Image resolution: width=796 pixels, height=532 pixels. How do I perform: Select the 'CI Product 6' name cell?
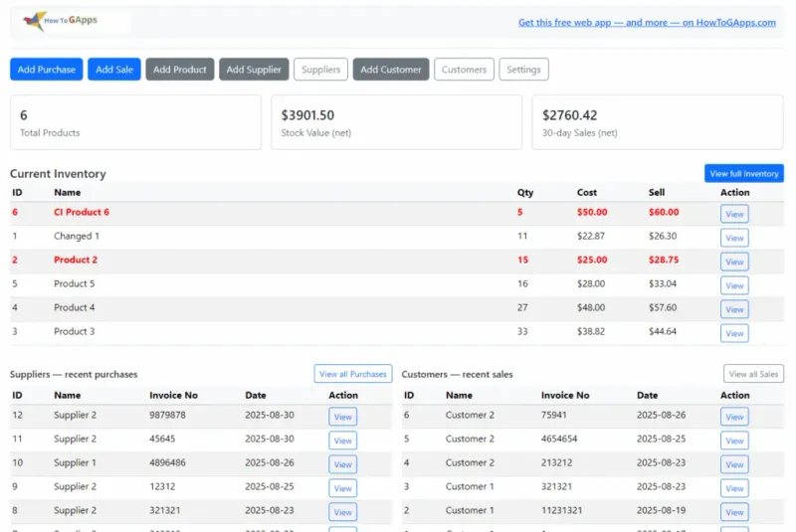[x=82, y=212]
